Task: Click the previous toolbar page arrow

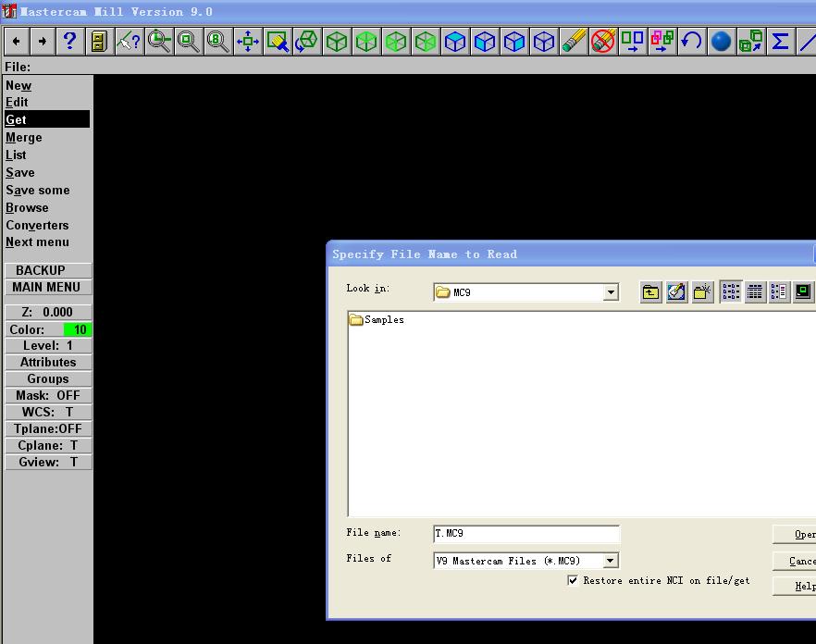Action: point(18,41)
